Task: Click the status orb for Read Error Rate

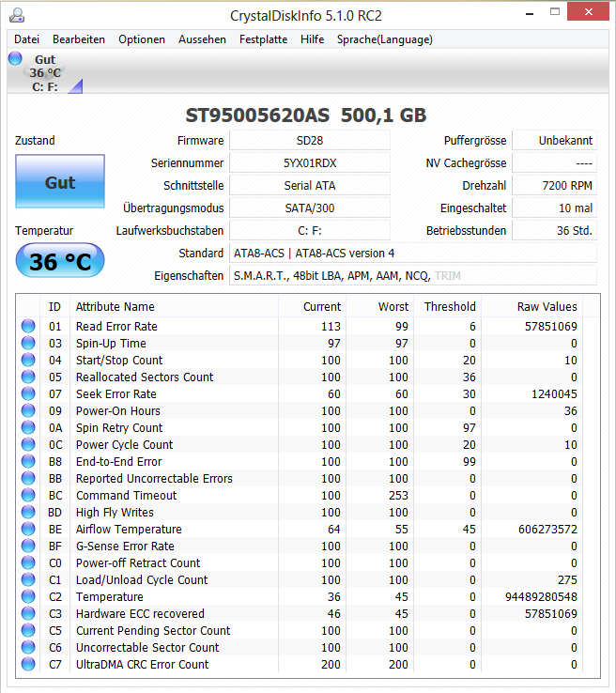Action: [28, 326]
